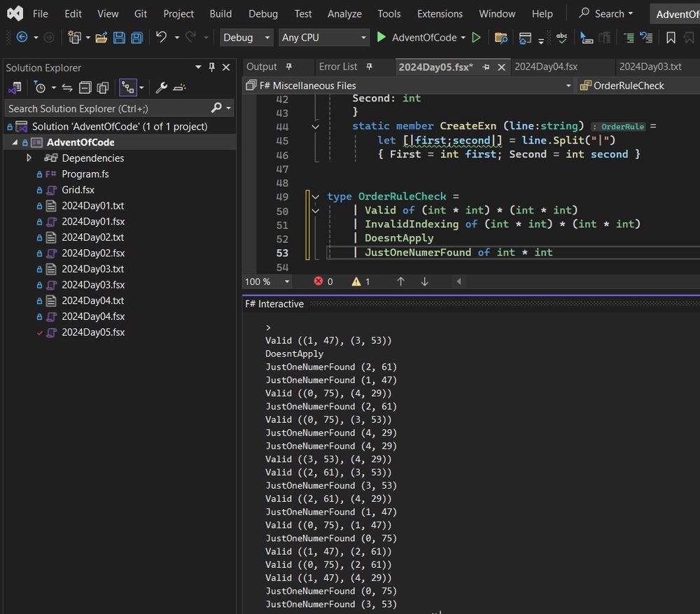This screenshot has height=614, width=700.
Task: Click the Output tab label
Action: [262, 67]
